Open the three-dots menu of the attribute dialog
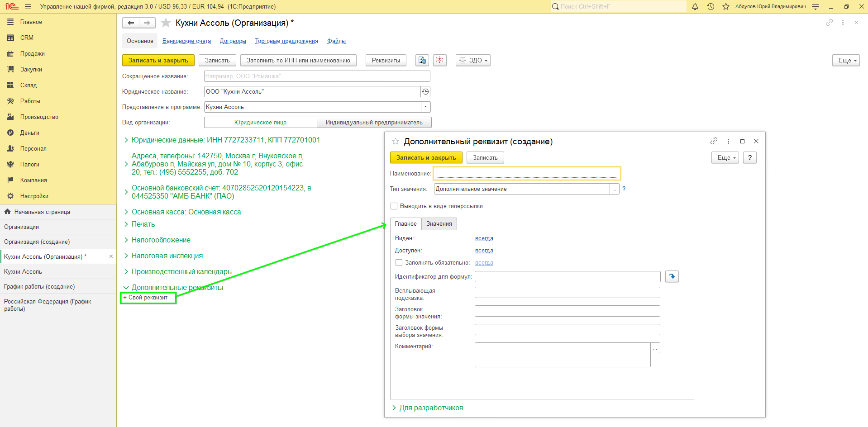The height and width of the screenshot is (427, 868). 728,141
